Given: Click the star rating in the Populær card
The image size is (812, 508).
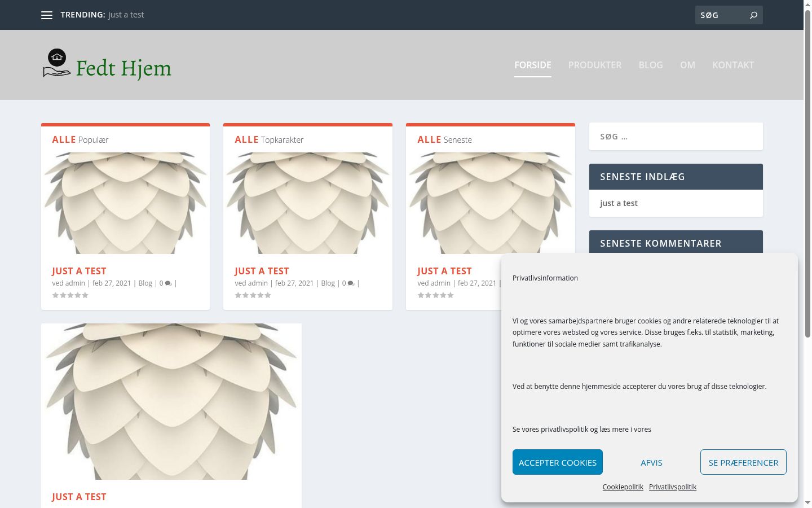Looking at the screenshot, I should pyautogui.click(x=70, y=295).
